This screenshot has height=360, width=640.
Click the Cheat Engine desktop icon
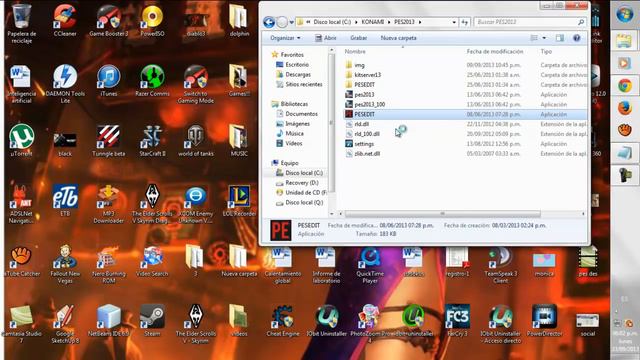(282, 320)
